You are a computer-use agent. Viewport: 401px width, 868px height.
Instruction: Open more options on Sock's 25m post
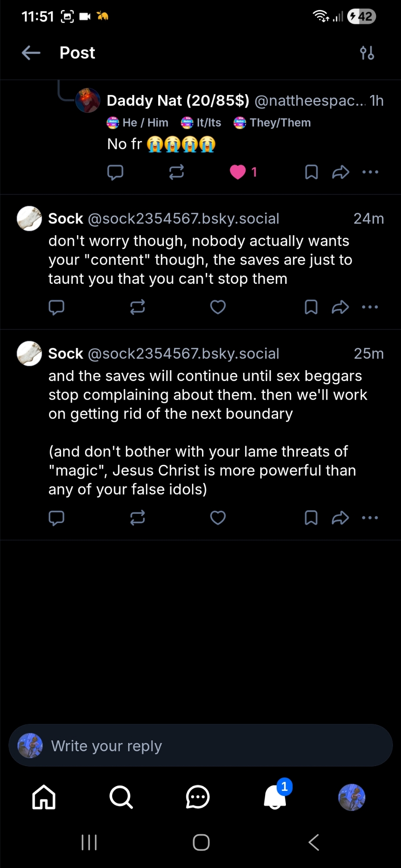(370, 518)
